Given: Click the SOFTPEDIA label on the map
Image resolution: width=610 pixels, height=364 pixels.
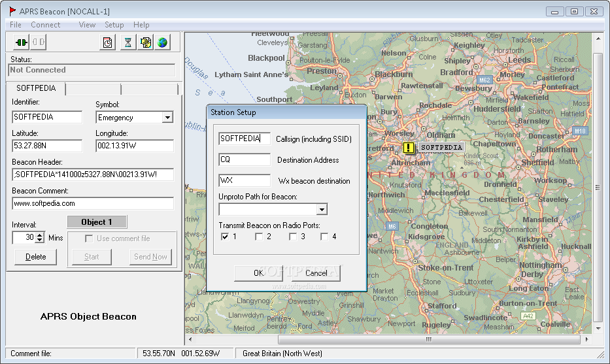Looking at the screenshot, I should click(x=441, y=148).
